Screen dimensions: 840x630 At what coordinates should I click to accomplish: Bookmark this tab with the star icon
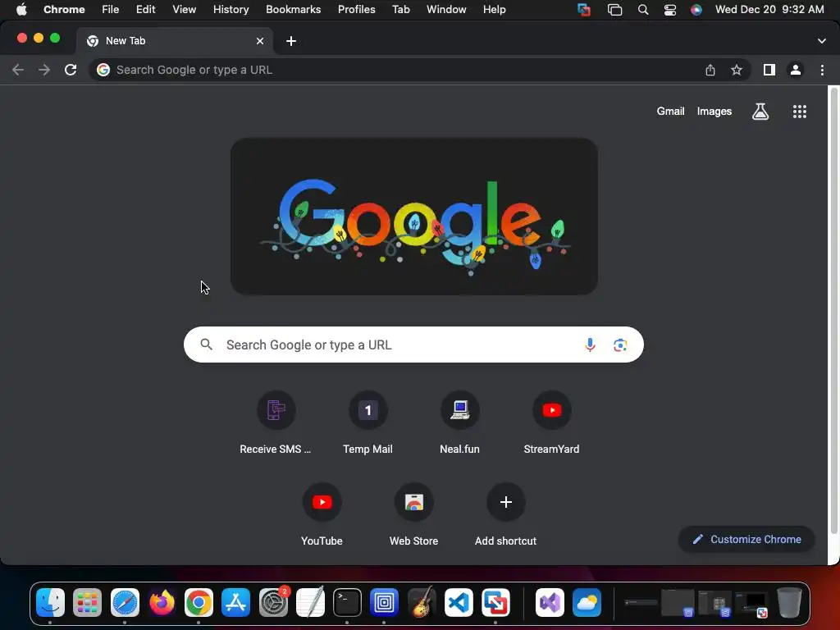point(737,70)
